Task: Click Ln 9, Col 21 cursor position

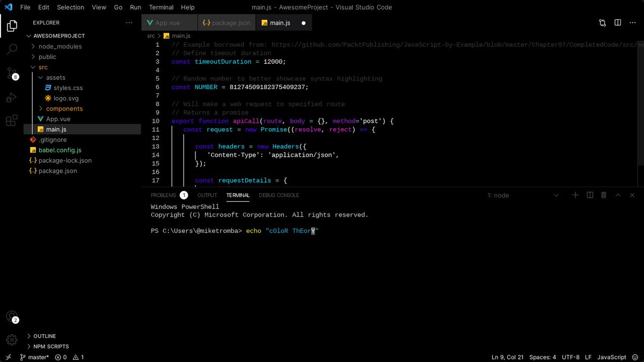Action: tap(507, 357)
